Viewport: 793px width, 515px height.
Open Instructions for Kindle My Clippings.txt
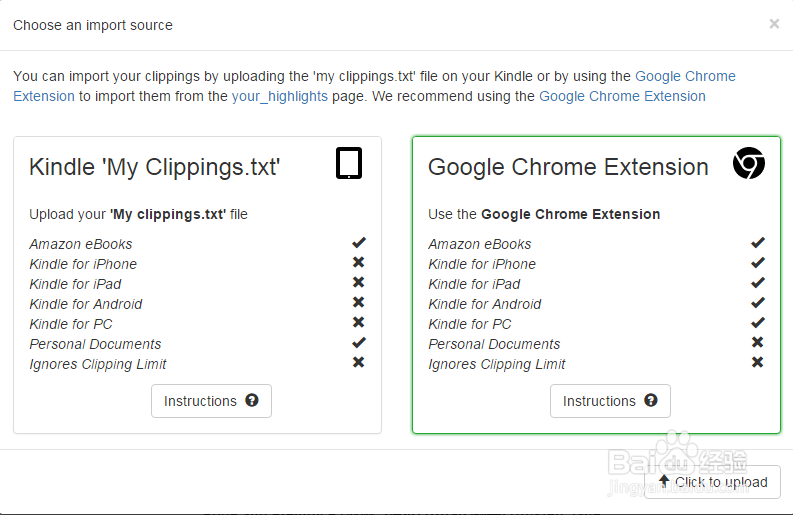[211, 401]
